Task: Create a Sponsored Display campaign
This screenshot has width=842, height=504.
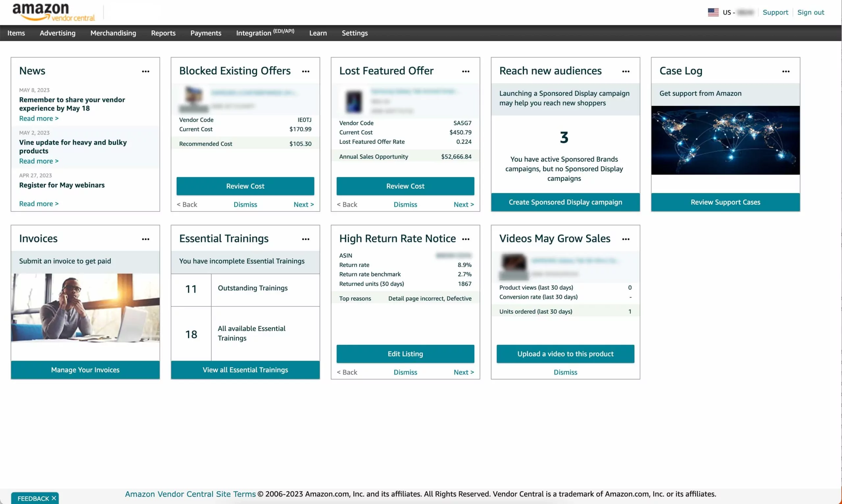Action: point(564,202)
